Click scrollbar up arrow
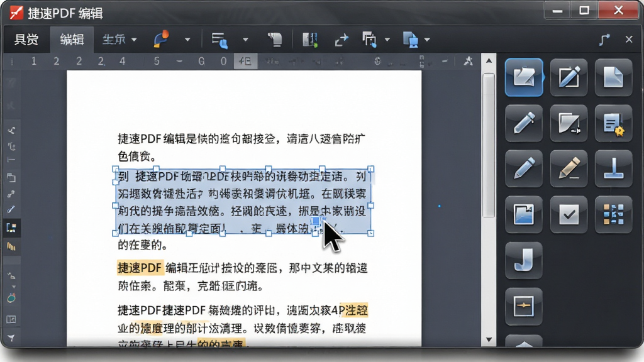Image resolution: width=644 pixels, height=362 pixels. pyautogui.click(x=489, y=61)
